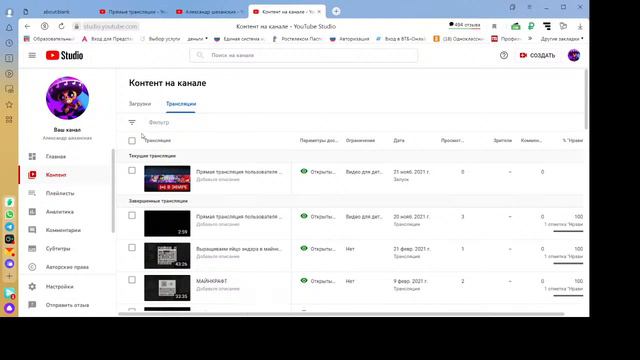
Task: Click the sidebar vertical scrollbar
Action: tap(113, 191)
